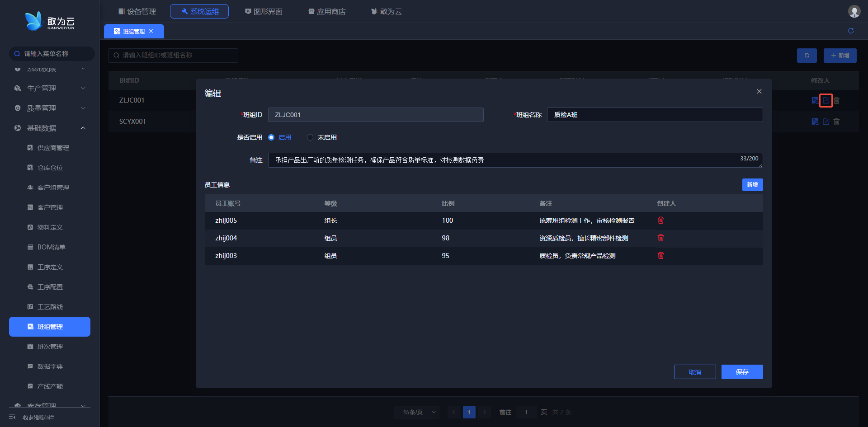Click refresh icon button beside 新增
Image resolution: width=868 pixels, height=427 pixels.
807,56
